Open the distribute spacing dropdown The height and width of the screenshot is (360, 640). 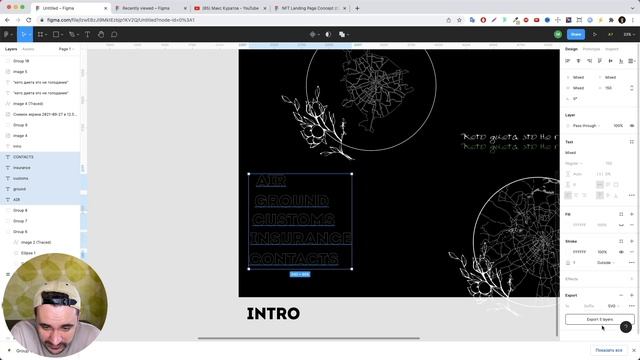(632, 61)
